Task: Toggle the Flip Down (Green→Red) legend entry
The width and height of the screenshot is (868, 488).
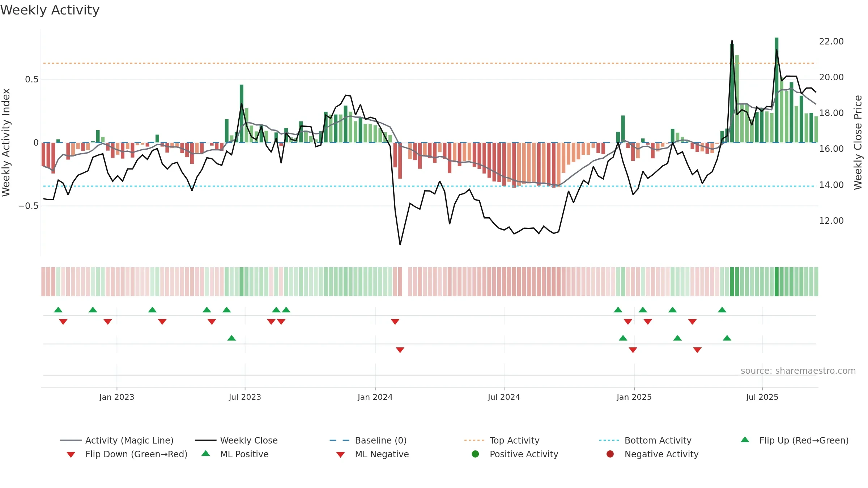Action: [127, 454]
